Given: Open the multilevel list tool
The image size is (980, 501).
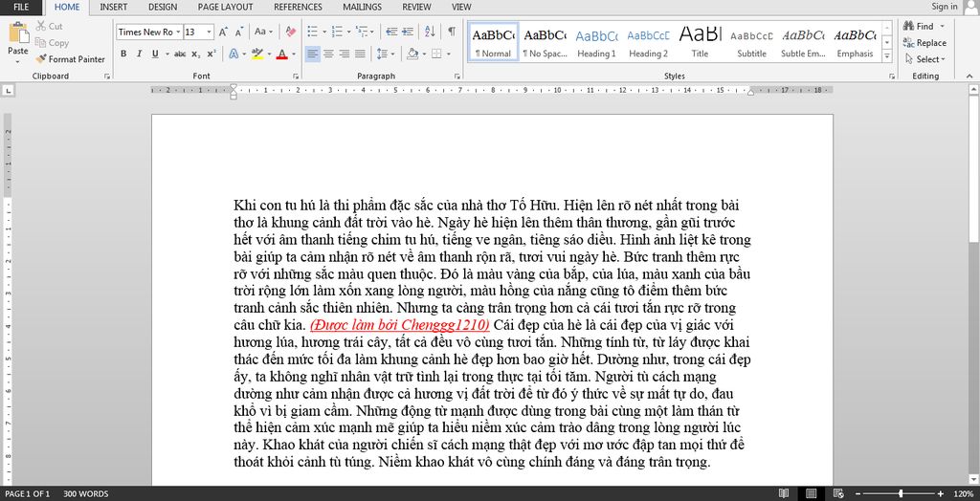Looking at the screenshot, I should click(x=361, y=32).
